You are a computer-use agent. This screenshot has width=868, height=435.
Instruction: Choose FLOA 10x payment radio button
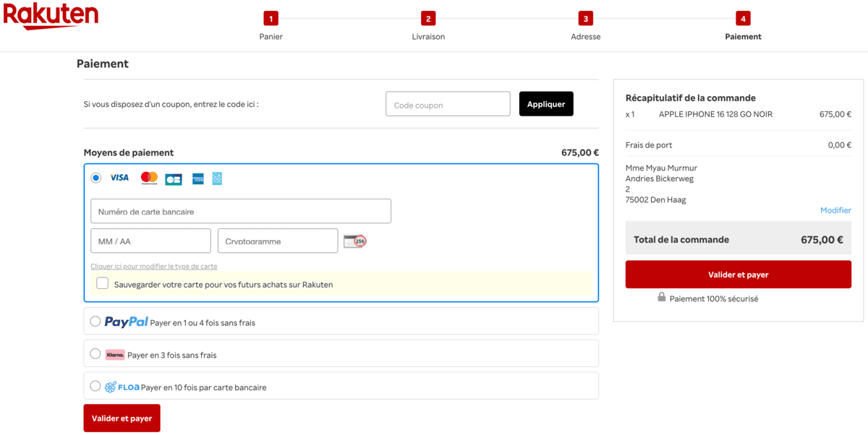95,387
